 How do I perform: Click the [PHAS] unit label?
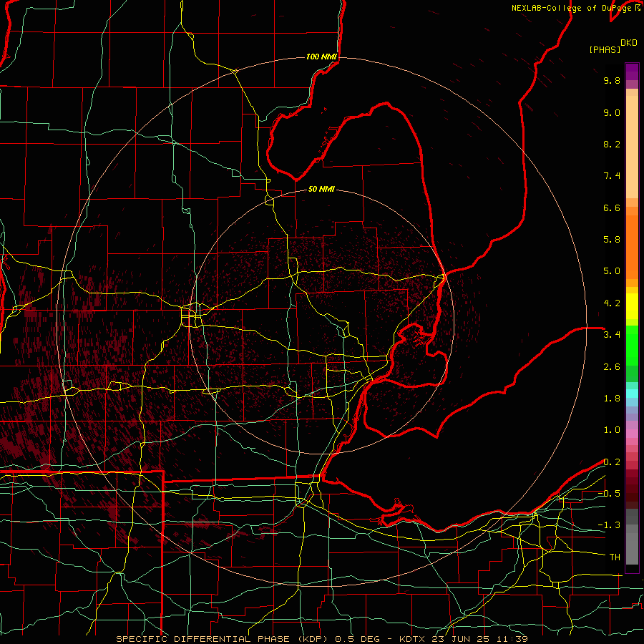coord(605,49)
